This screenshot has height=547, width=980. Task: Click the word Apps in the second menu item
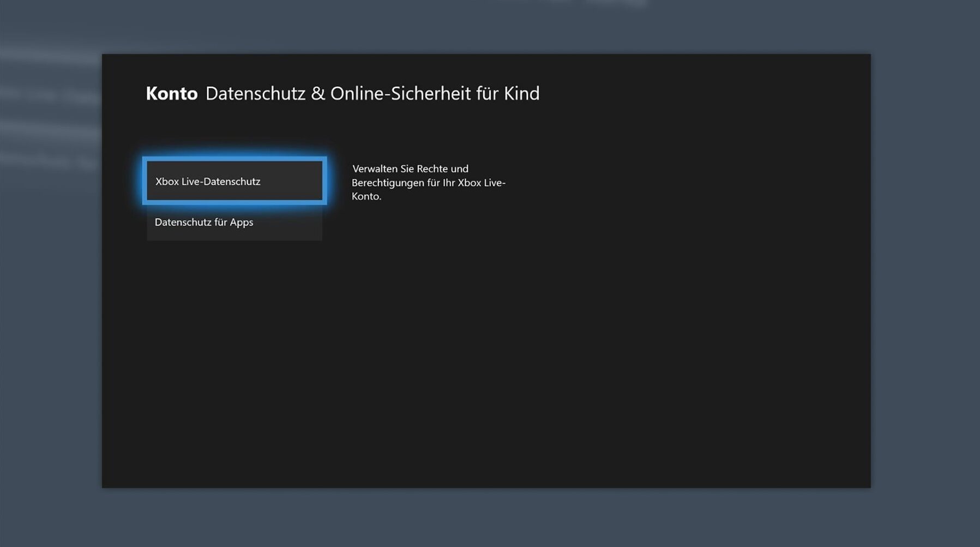click(242, 223)
